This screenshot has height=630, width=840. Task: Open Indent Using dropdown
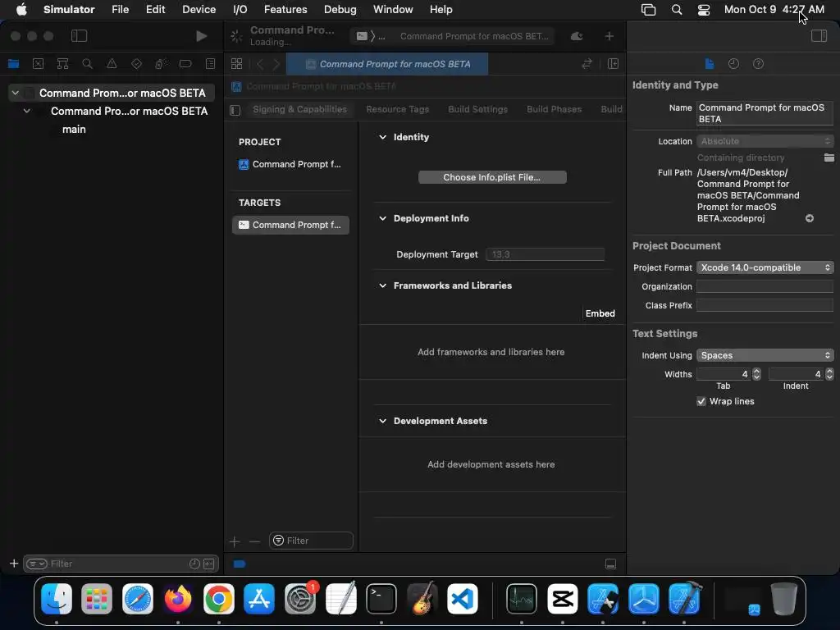point(765,355)
